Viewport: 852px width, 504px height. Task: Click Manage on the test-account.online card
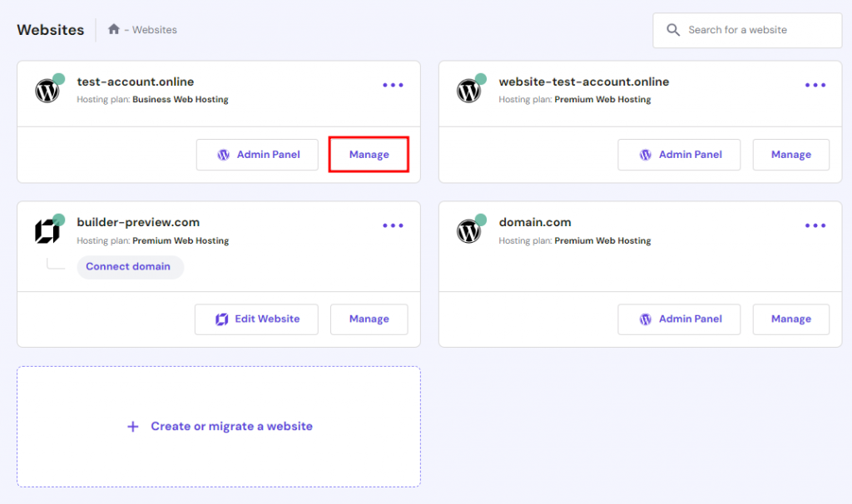point(369,155)
